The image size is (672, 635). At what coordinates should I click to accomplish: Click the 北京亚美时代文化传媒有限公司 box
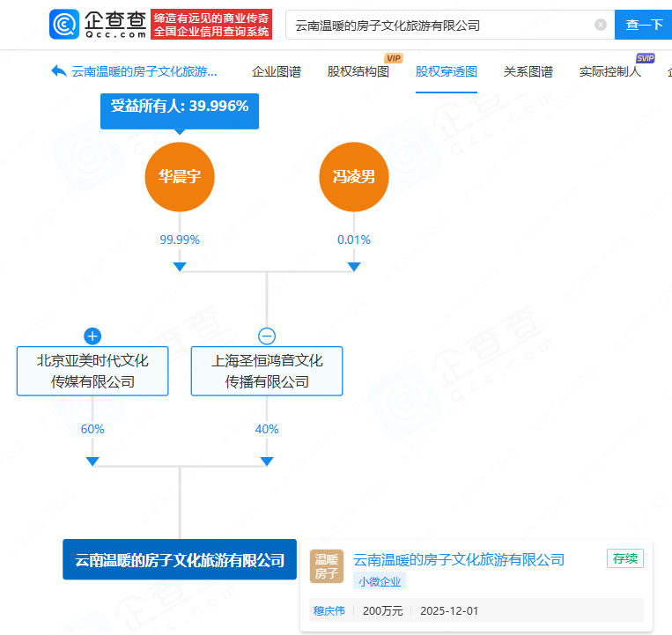tap(92, 371)
